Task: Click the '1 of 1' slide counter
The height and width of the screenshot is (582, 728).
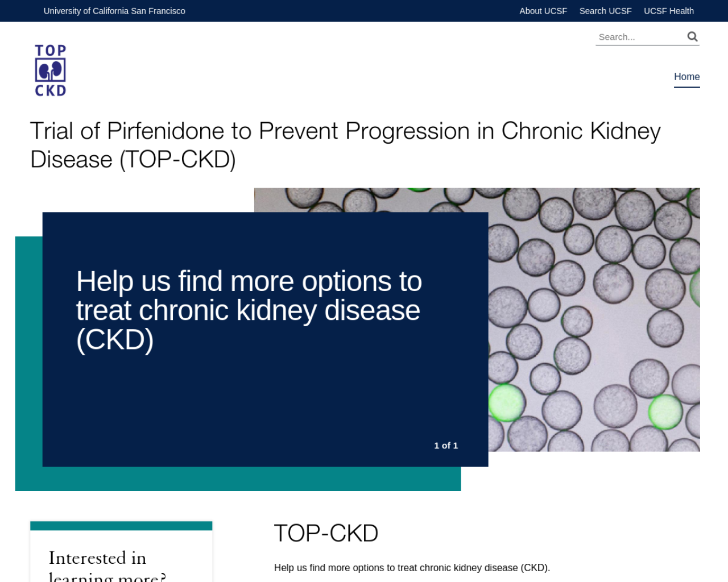Action: [446, 446]
